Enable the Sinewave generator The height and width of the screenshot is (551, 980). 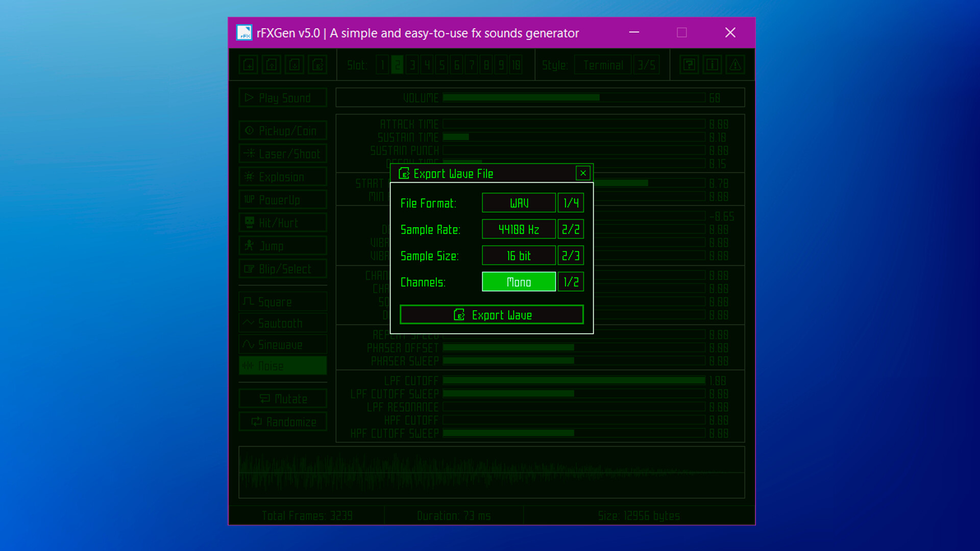(283, 344)
